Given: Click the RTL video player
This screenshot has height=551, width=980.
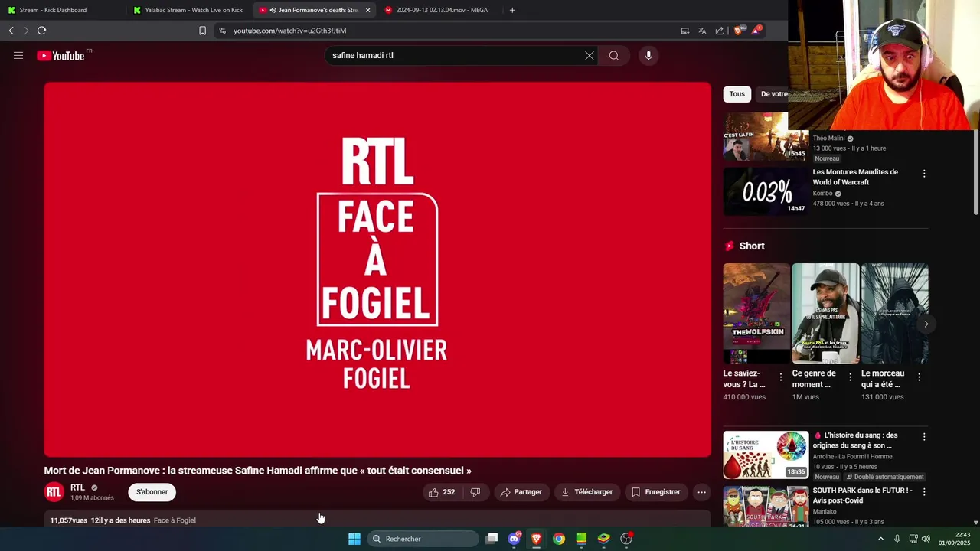Looking at the screenshot, I should 377,269.
